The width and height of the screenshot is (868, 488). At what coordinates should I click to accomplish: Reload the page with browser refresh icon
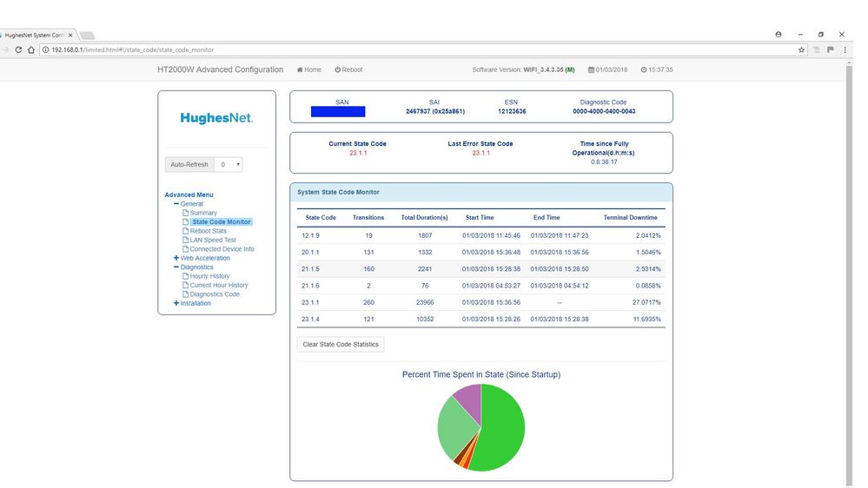(18, 50)
